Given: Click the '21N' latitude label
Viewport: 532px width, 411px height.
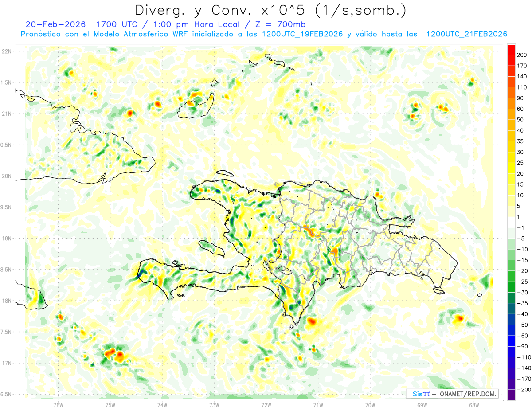Looking at the screenshot, I should (x=7, y=114).
